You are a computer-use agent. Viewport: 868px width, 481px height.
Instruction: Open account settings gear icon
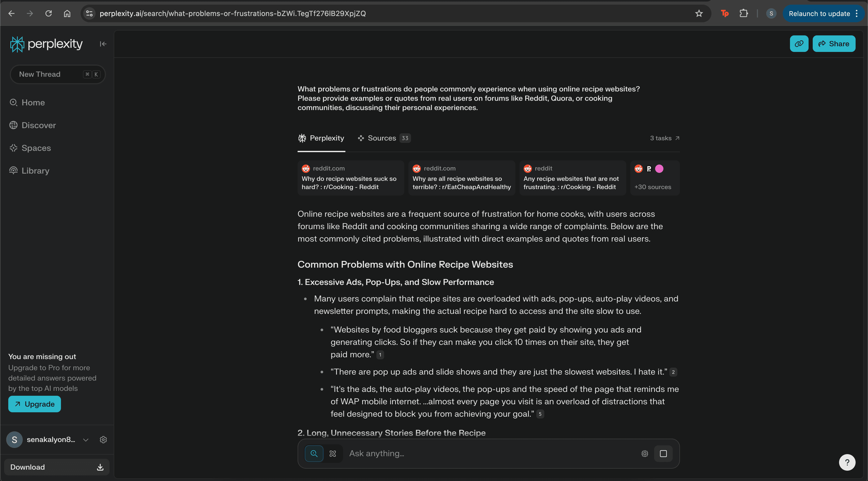pos(103,440)
